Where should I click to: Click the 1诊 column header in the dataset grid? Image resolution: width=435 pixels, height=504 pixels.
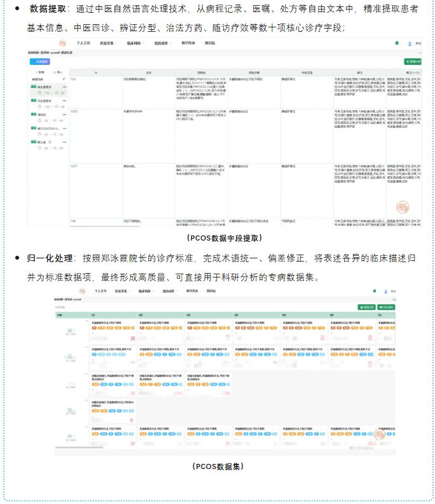click(113, 315)
